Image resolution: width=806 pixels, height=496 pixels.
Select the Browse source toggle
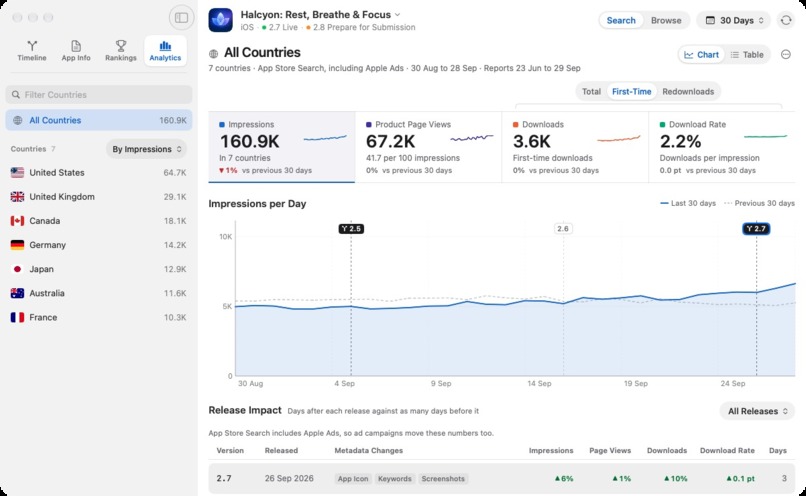coord(666,21)
